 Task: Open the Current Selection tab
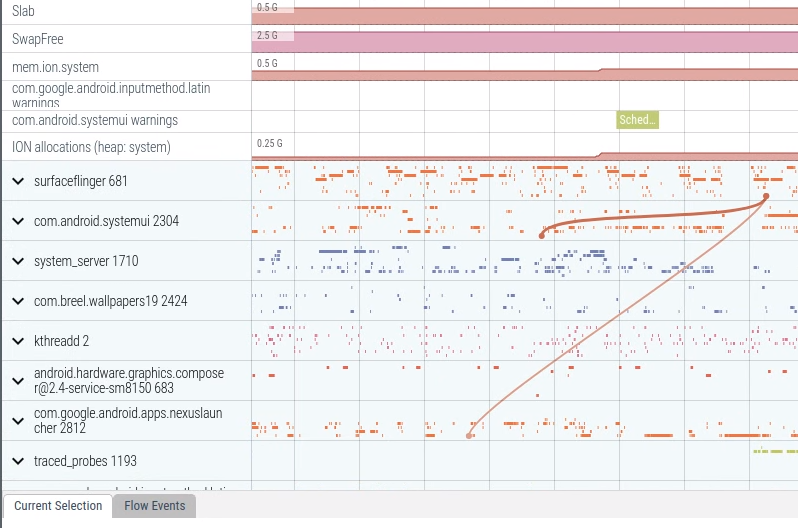(58, 506)
